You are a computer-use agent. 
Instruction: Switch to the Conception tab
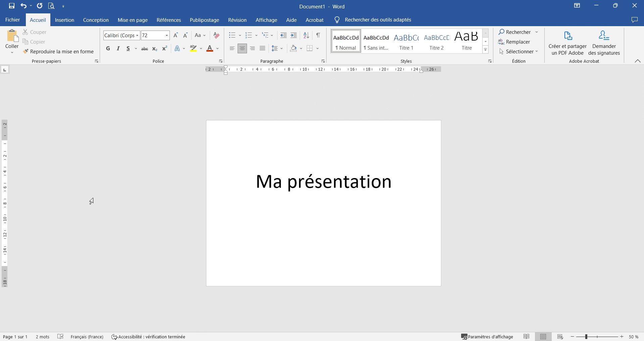pyautogui.click(x=96, y=20)
